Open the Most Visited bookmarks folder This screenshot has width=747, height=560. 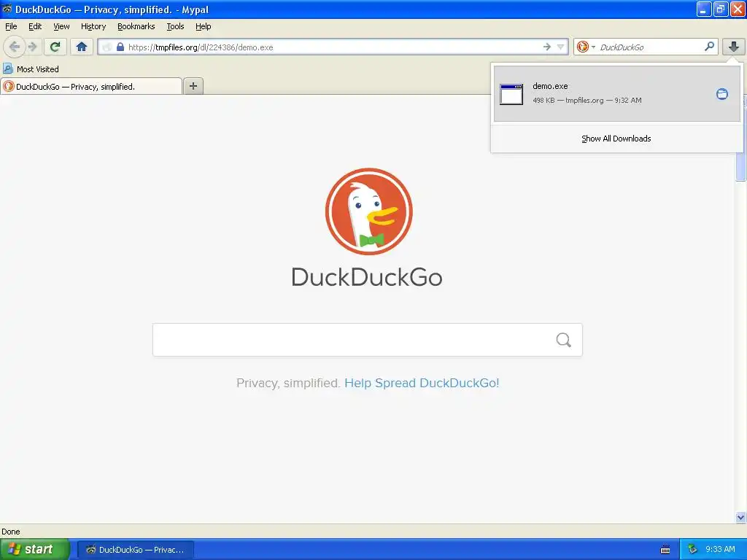[x=31, y=69]
